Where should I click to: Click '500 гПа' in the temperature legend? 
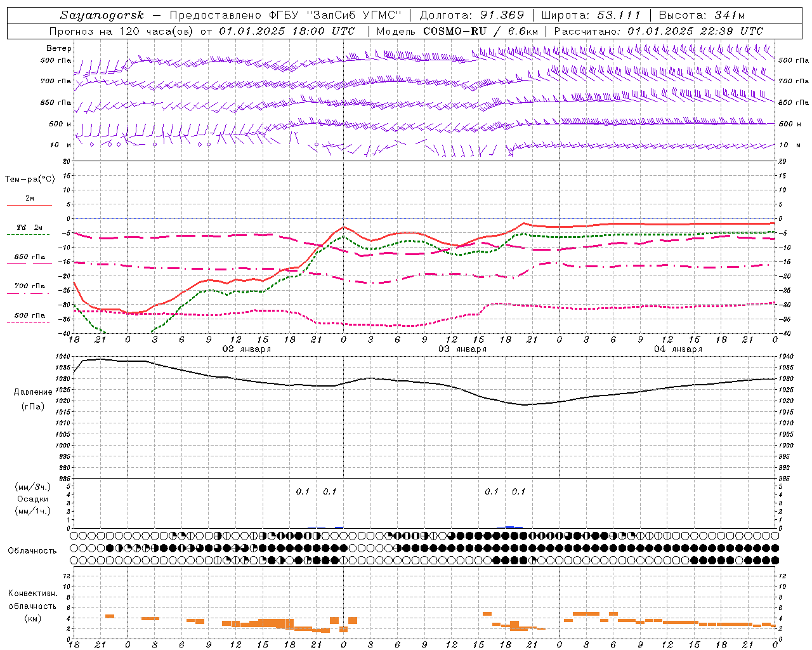click(x=30, y=315)
